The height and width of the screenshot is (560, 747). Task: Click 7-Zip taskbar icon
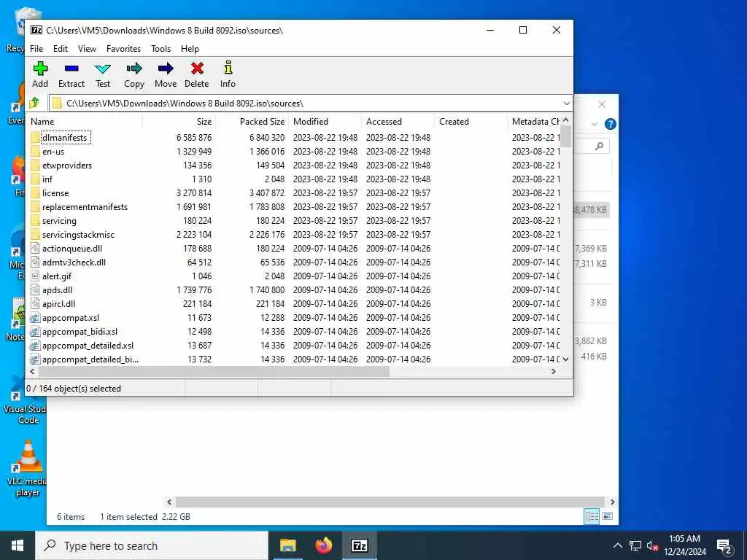[x=359, y=545]
